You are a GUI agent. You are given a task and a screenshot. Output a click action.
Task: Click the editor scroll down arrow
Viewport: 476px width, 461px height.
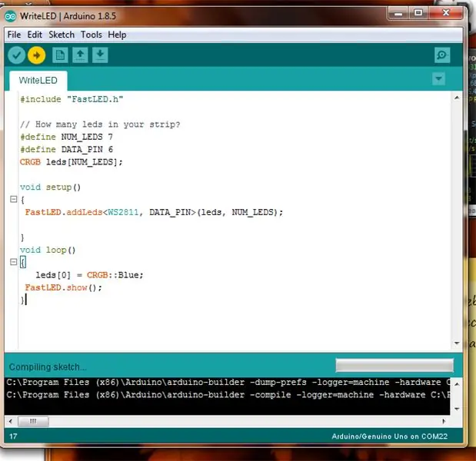(x=457, y=343)
